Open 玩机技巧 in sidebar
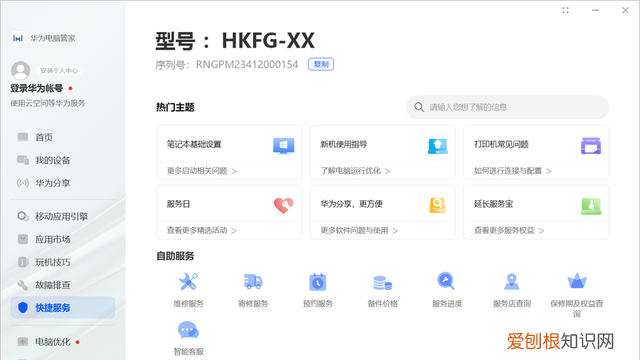Image resolution: width=640 pixels, height=360 pixels. pyautogui.click(x=63, y=262)
